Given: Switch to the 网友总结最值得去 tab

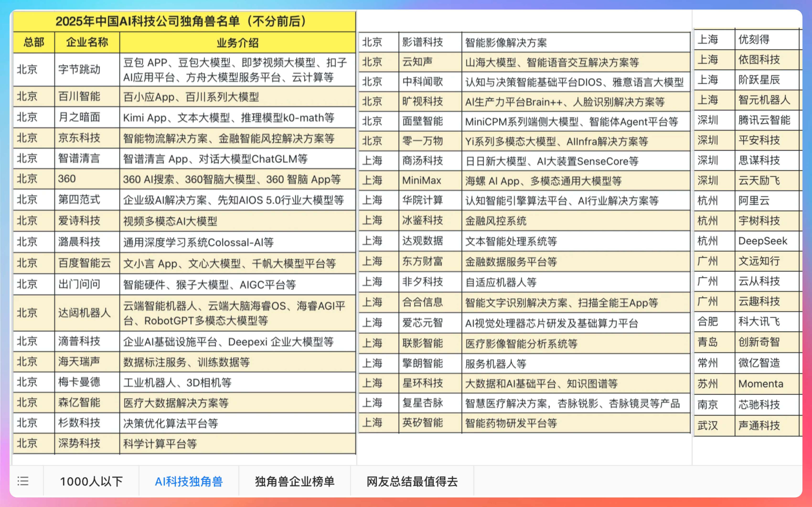Looking at the screenshot, I should pos(412,481).
